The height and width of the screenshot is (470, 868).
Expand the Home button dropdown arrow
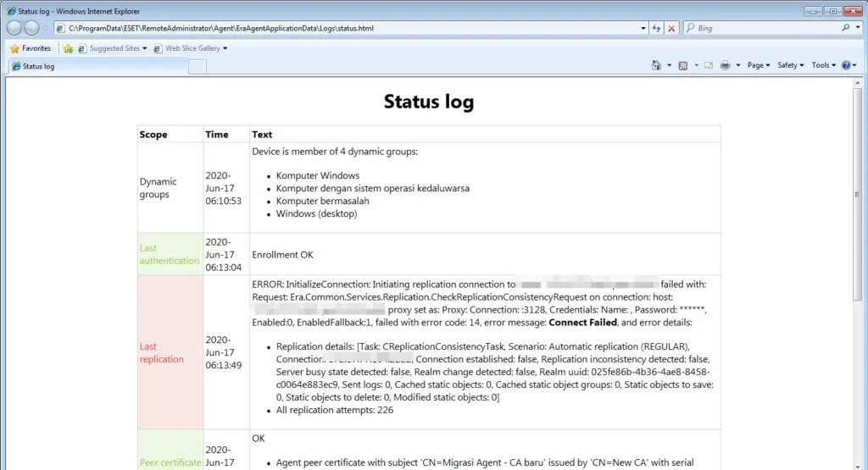coord(669,65)
